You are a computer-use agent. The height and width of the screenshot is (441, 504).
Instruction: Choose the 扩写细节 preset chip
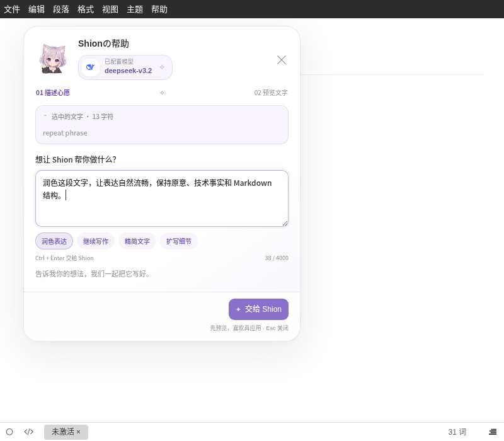(x=179, y=241)
